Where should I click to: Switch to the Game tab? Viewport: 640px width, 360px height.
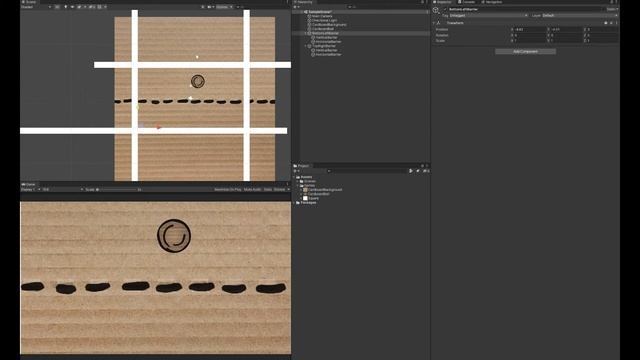29,184
